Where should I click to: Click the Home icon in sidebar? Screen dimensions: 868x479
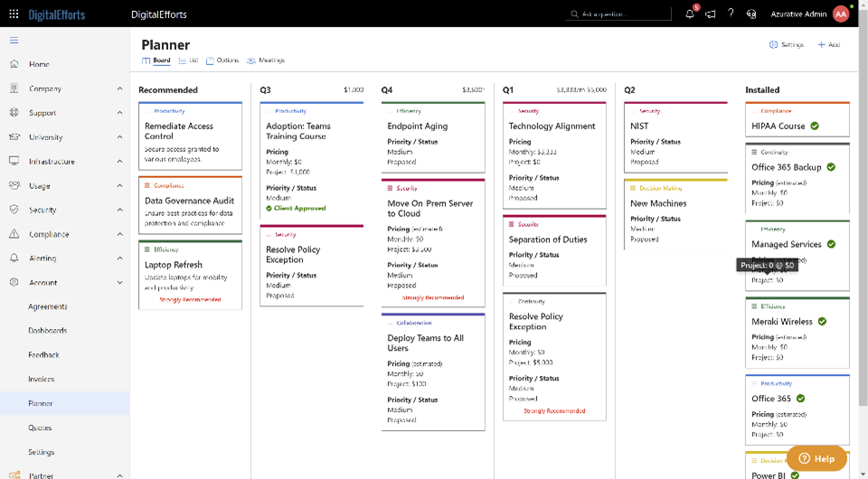tap(14, 64)
